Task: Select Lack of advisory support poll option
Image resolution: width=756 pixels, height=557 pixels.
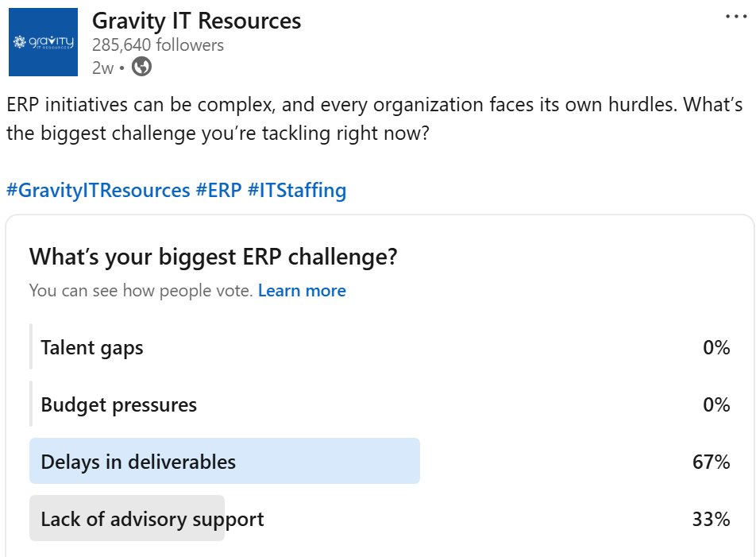Action: (152, 519)
